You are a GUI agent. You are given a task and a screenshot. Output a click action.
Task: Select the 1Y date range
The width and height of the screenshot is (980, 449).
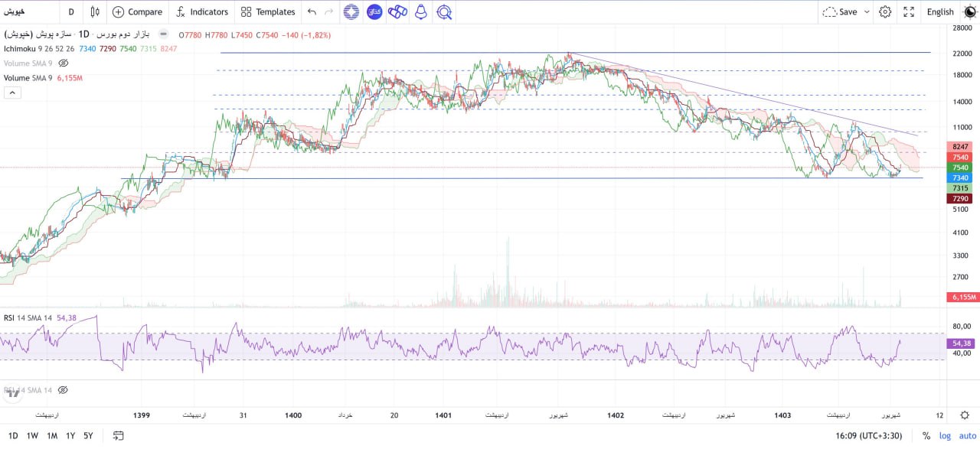(x=70, y=436)
